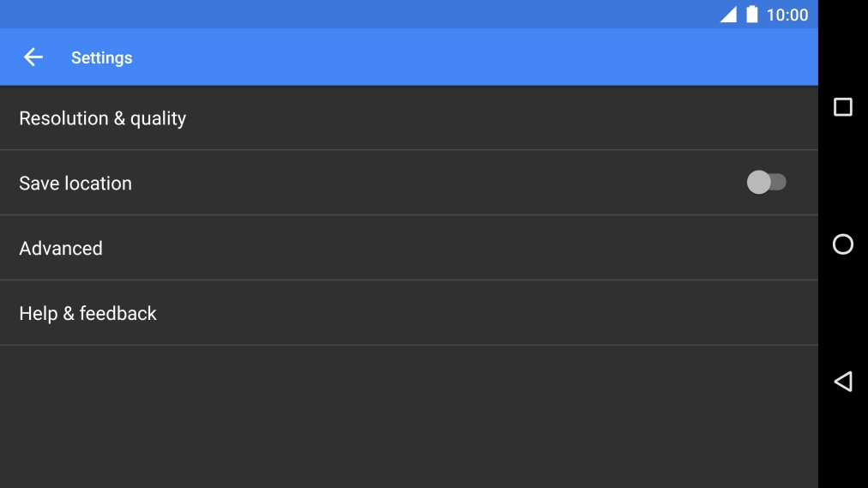Click the empty area below Help & feedback
Image resolution: width=868 pixels, height=488 pixels.
[x=408, y=416]
